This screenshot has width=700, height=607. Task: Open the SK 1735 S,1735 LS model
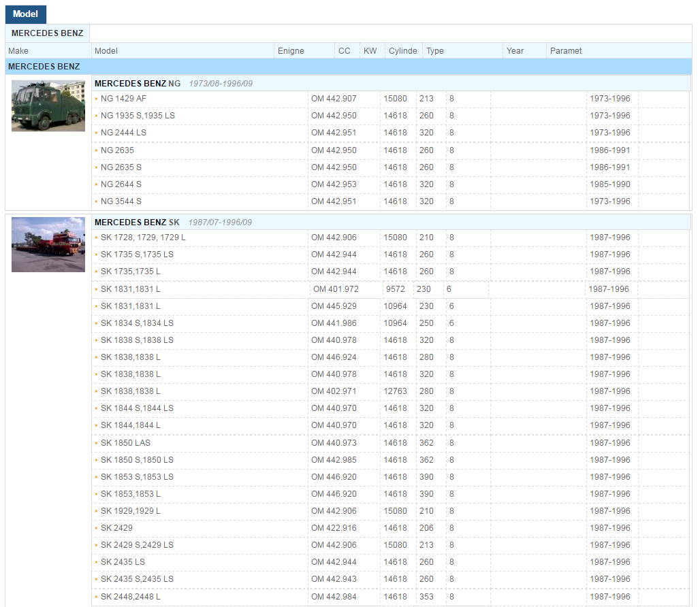tap(137, 255)
